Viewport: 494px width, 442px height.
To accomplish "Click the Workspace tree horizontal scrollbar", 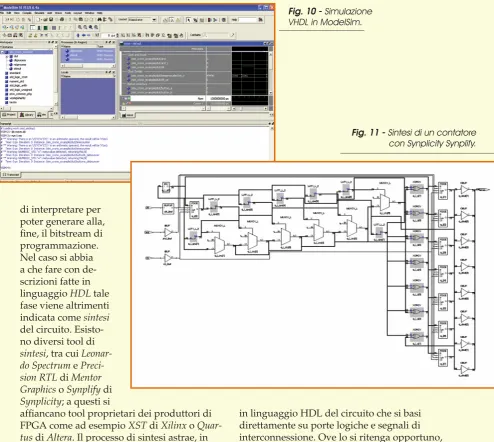I will (x=26, y=108).
